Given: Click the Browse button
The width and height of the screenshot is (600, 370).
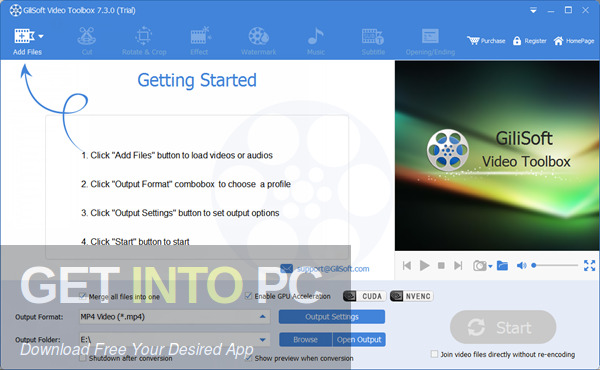Looking at the screenshot, I should pyautogui.click(x=305, y=339).
